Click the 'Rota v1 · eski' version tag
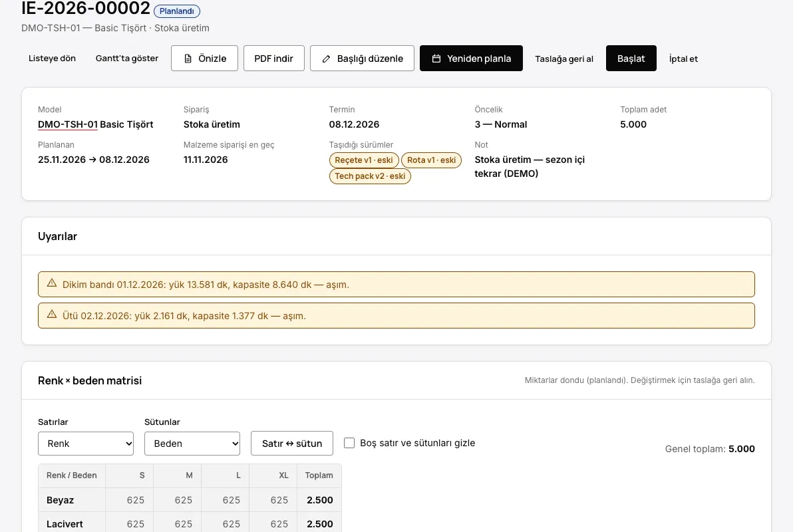Screen dimensions: 793x532 [431, 160]
